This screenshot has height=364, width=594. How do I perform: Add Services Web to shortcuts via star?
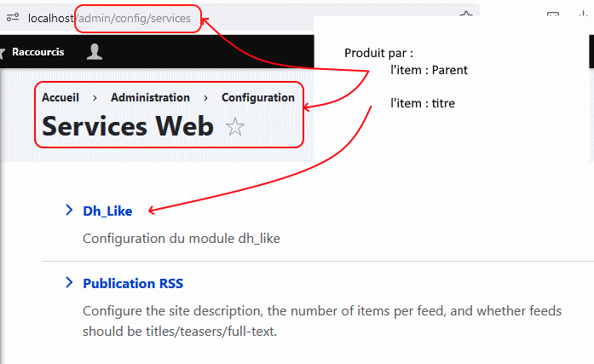235,127
